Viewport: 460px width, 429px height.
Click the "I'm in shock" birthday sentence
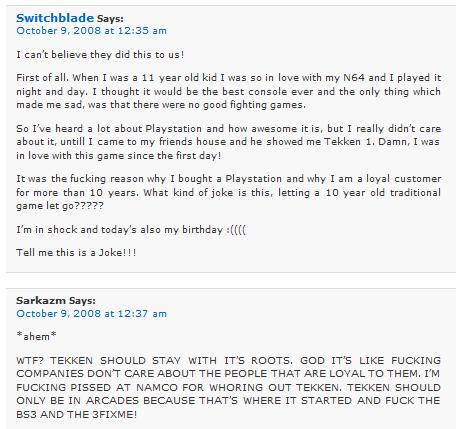(x=131, y=230)
